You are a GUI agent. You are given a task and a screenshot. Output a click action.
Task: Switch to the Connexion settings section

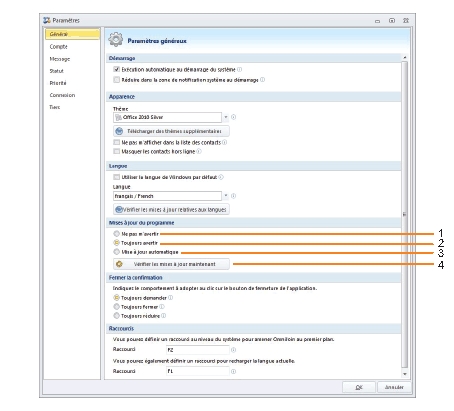pyautogui.click(x=62, y=95)
